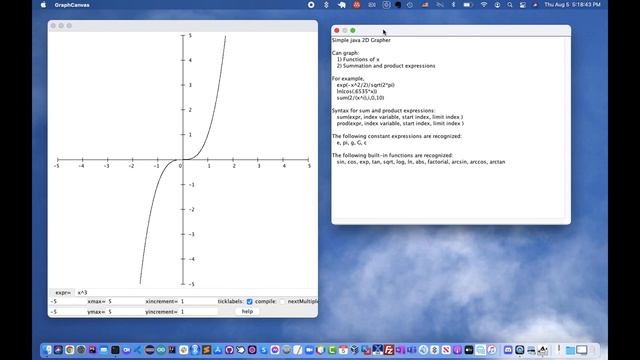The image size is (640, 360).
Task: Click the battery status icon
Action: [467, 5]
